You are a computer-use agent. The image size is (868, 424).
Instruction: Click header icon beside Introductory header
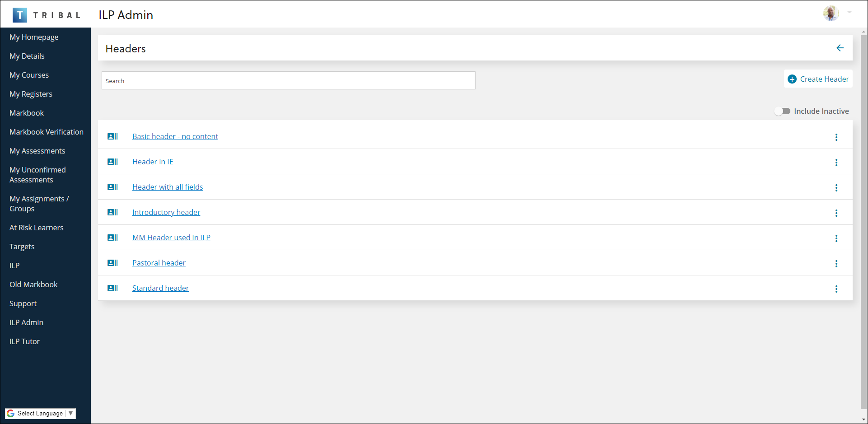click(x=112, y=212)
